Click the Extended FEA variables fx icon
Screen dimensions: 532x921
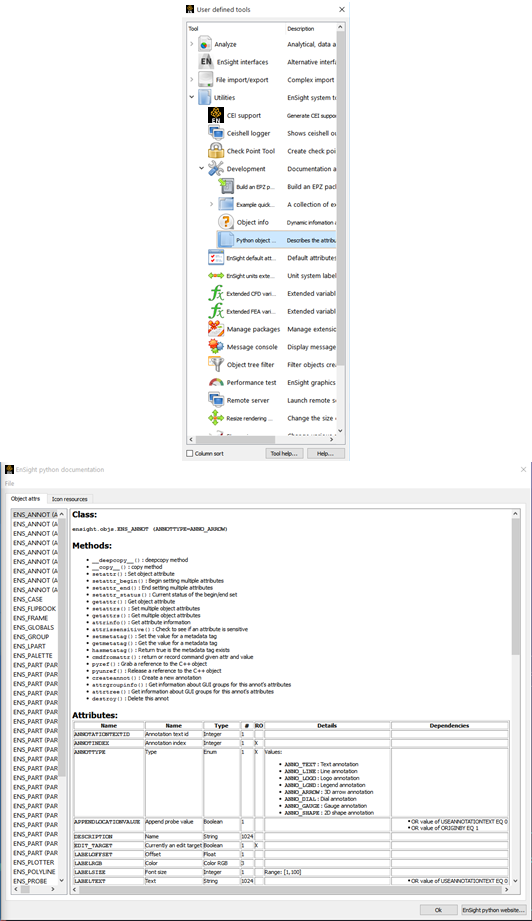coord(216,311)
